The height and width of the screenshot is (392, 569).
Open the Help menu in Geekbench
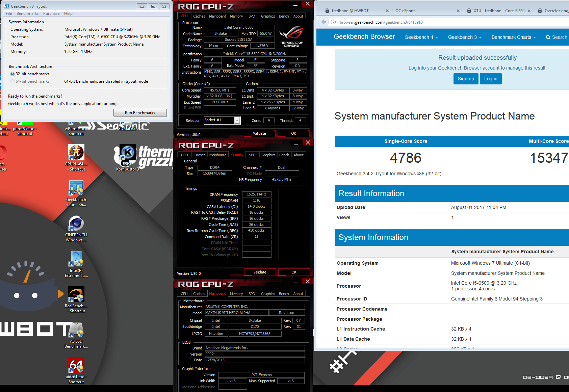tap(68, 14)
